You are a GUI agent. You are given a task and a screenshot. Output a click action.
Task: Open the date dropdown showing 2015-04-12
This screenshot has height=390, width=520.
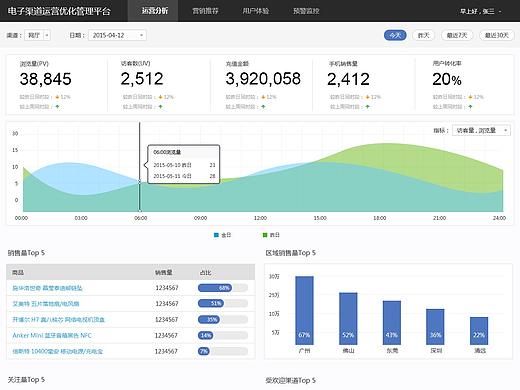tap(117, 35)
